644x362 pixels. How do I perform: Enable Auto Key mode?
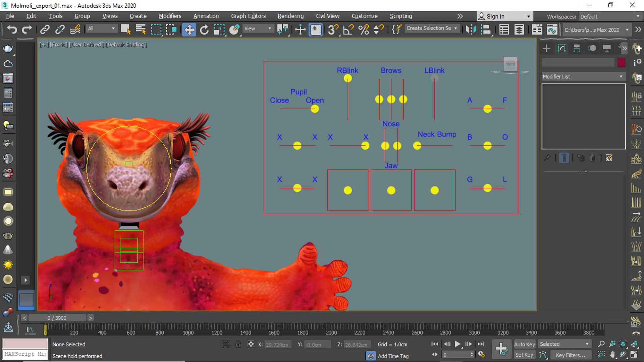point(524,344)
